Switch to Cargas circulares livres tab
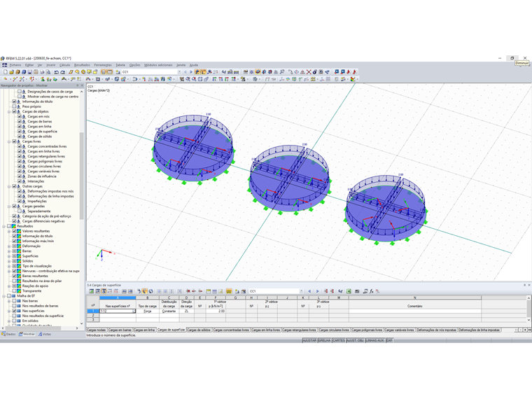The height and width of the screenshot is (399, 532). (333, 330)
